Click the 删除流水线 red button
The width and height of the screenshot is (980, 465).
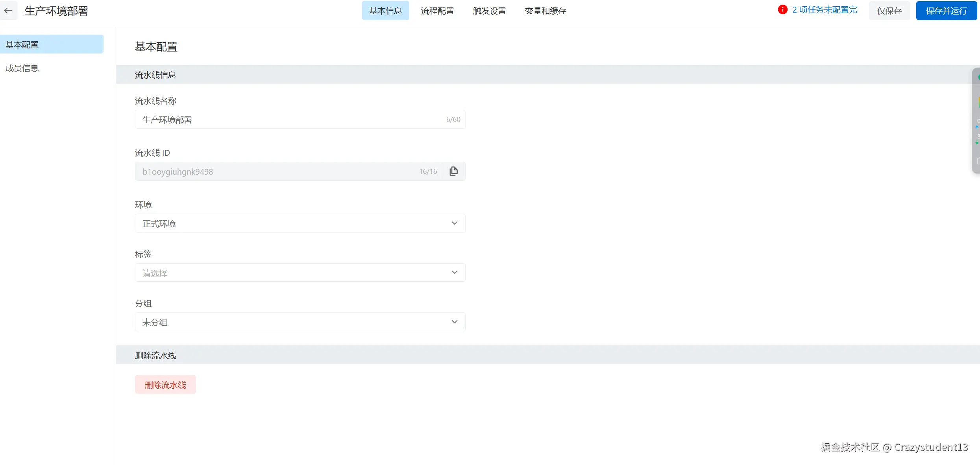click(165, 384)
